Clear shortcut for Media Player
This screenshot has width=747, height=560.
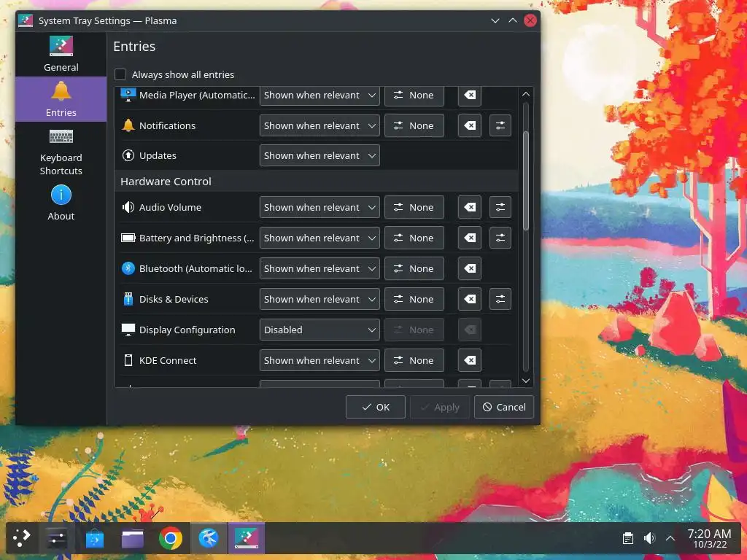tap(470, 96)
